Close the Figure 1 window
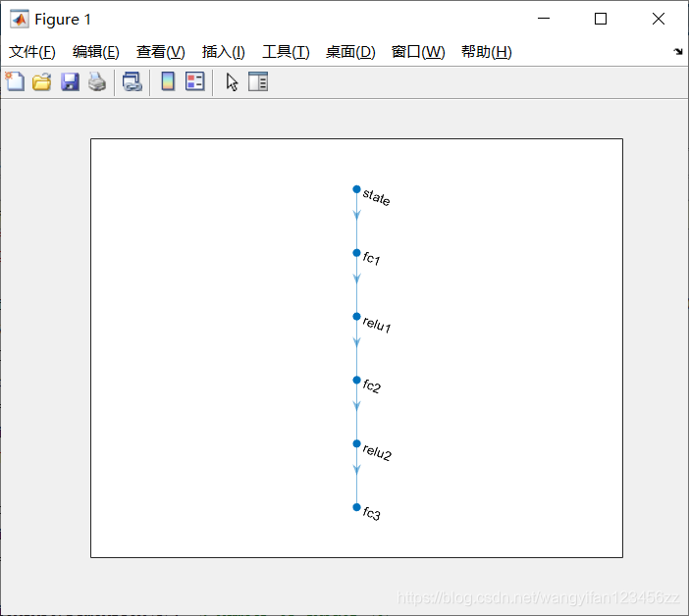Image resolution: width=689 pixels, height=616 pixels. point(659,19)
